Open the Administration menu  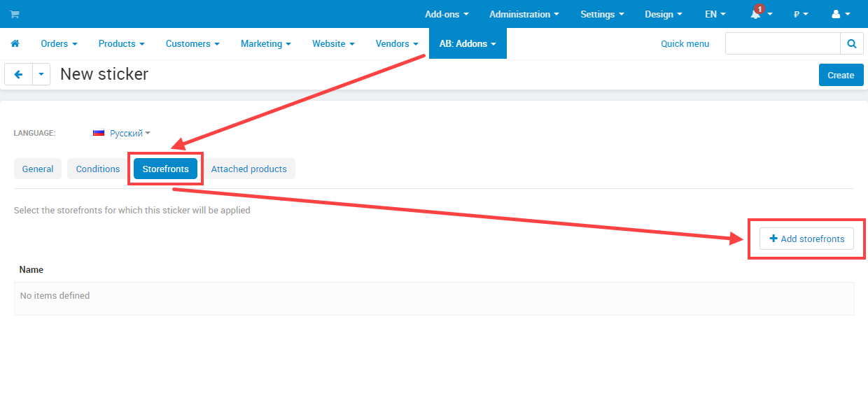coord(524,14)
